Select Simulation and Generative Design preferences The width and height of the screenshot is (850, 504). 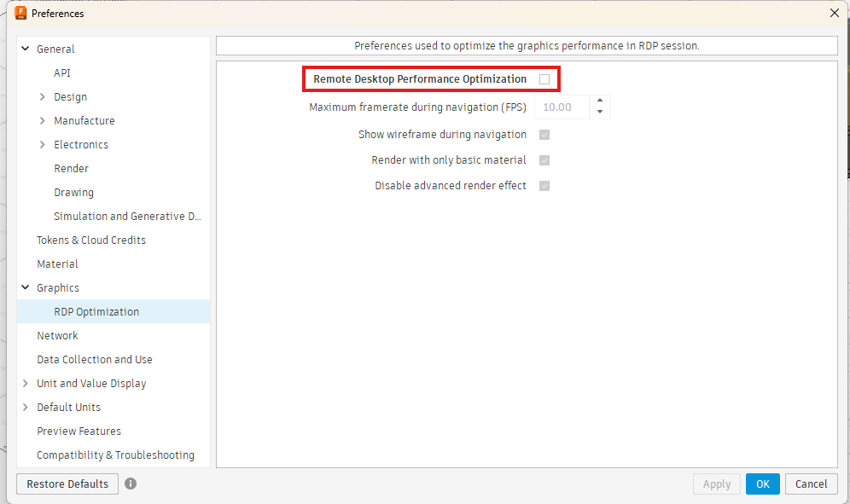point(127,217)
